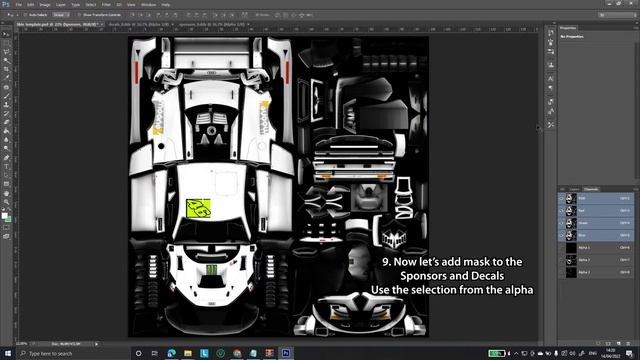
Task: Enable Show Transform Controls checkbox
Action: pyautogui.click(x=80, y=15)
